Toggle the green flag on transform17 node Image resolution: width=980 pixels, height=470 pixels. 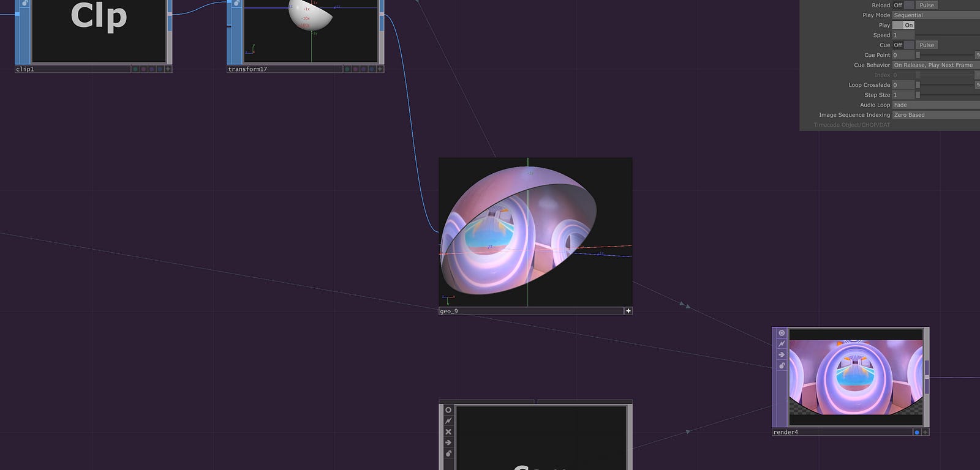pyautogui.click(x=347, y=69)
